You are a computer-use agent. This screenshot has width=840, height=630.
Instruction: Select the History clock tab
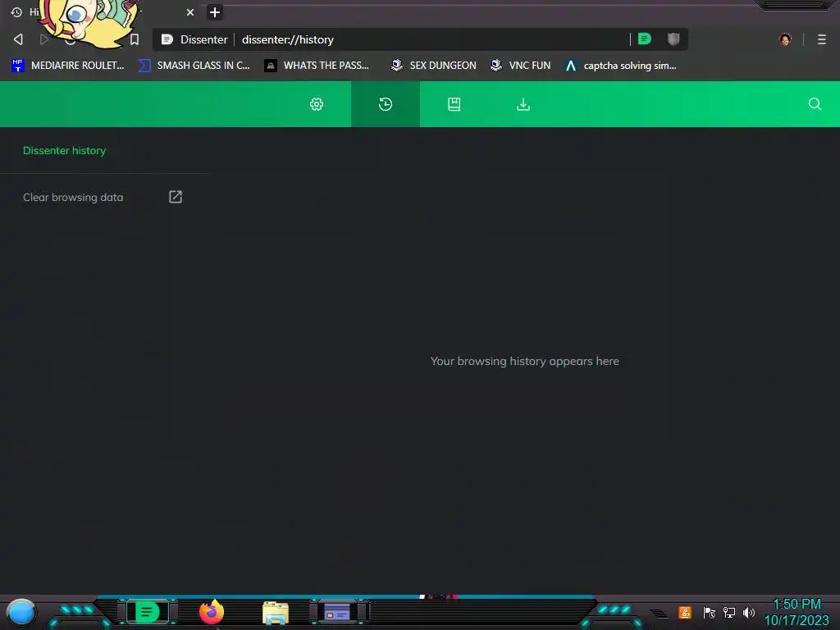386,104
